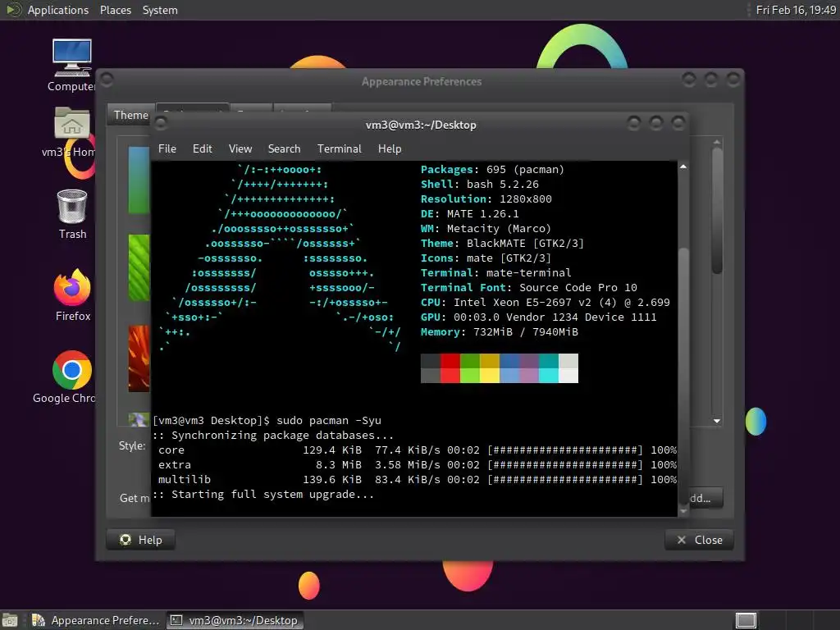Click the wallpaper list scrollbar up arrow

click(x=717, y=142)
